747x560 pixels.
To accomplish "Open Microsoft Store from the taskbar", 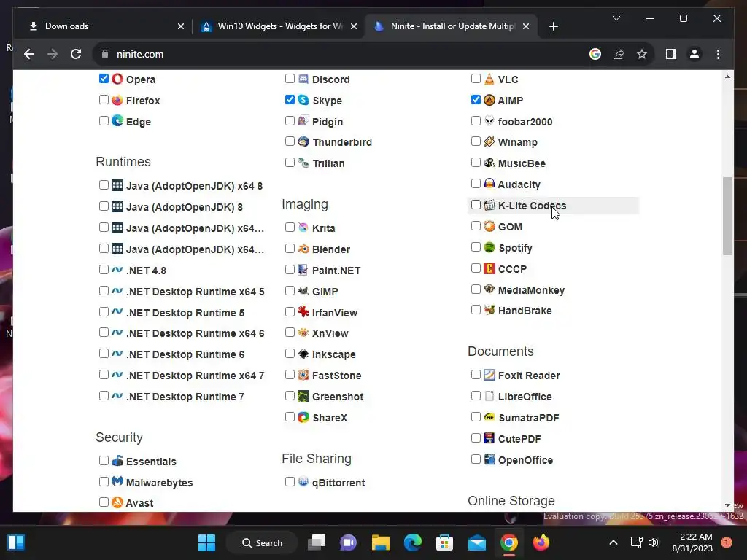I will click(x=444, y=542).
